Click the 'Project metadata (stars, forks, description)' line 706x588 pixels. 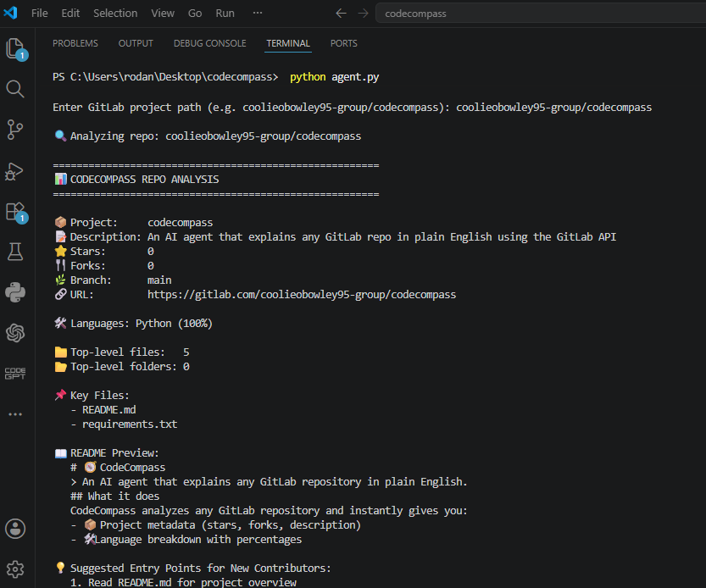(x=215, y=525)
